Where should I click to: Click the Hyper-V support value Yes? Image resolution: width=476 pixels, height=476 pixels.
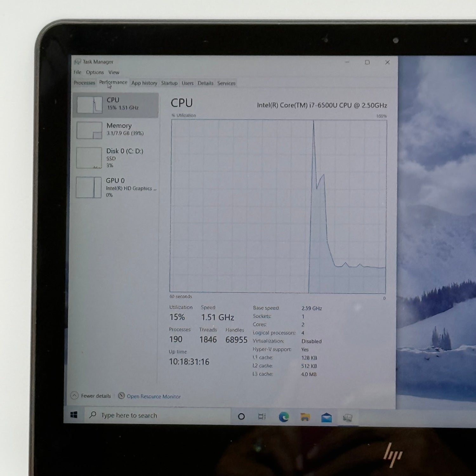[x=305, y=349]
